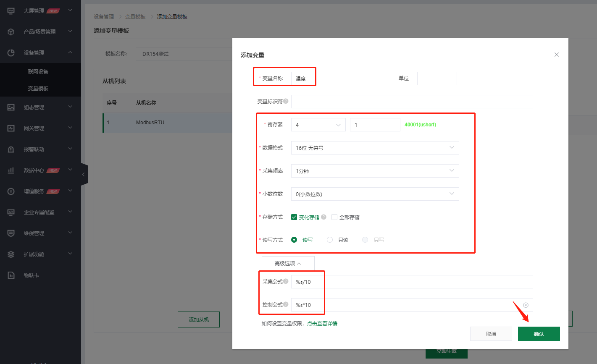Click the 物联卡 SIM card icon
597x364 pixels.
click(11, 275)
